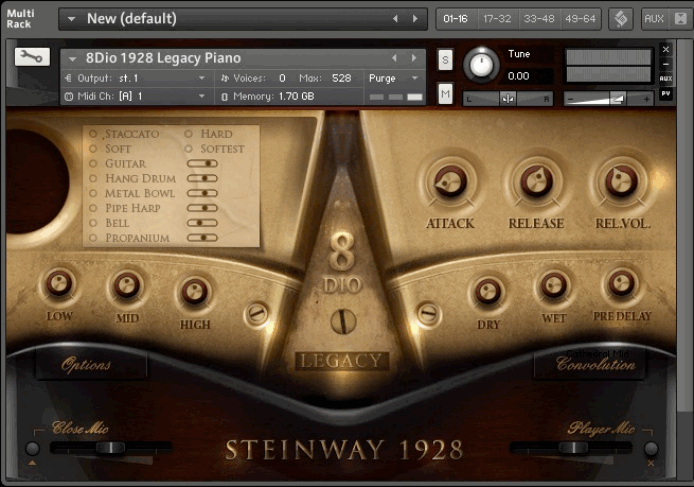The image size is (694, 487).
Task: Click the Pre Delay knob
Action: 621,283
